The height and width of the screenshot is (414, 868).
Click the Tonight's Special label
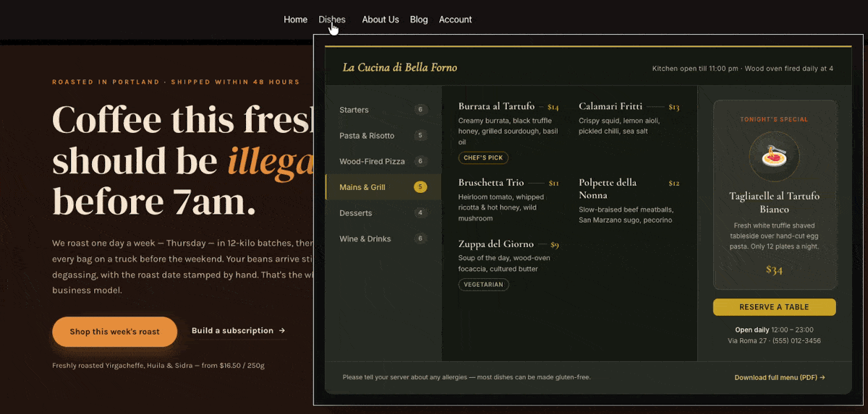tap(774, 119)
